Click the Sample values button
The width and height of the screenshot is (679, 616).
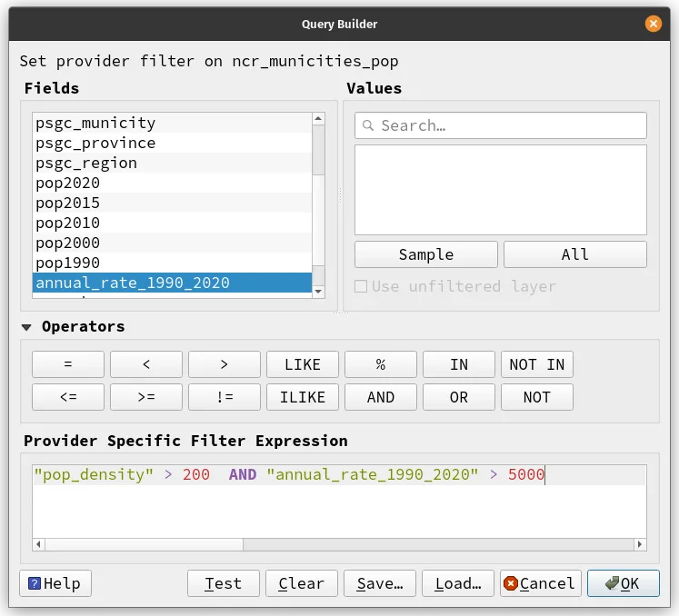(x=425, y=254)
